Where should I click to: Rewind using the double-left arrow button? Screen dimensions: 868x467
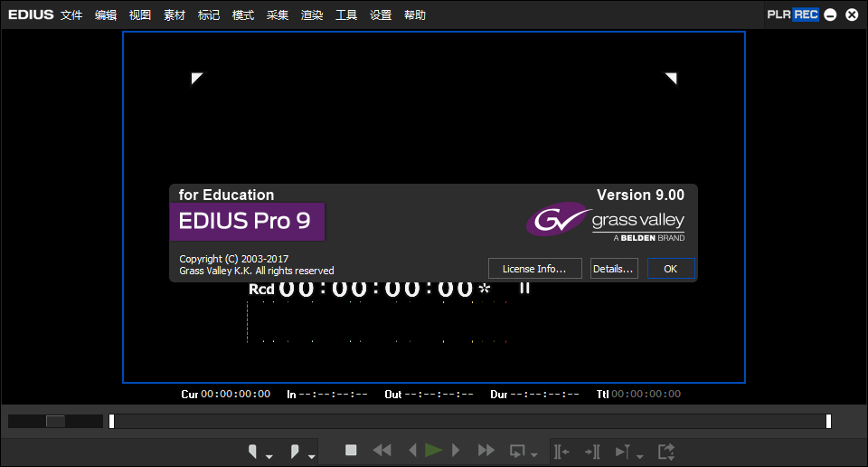382,451
